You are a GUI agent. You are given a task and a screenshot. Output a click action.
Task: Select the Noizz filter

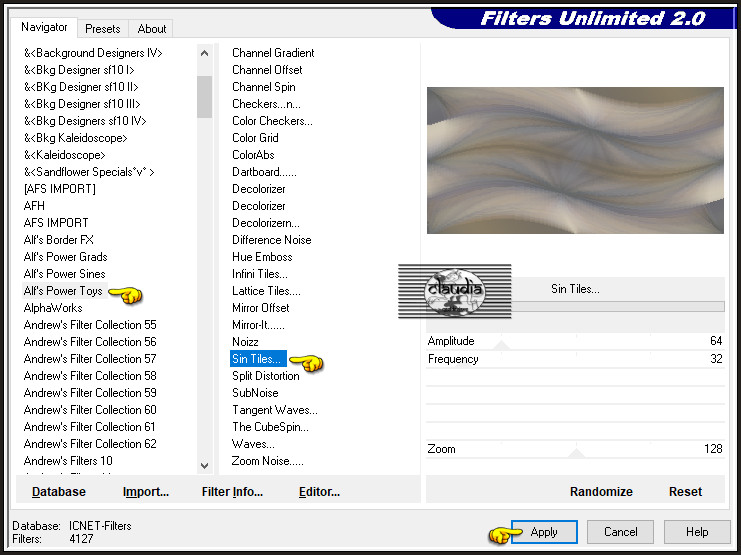[x=245, y=342]
